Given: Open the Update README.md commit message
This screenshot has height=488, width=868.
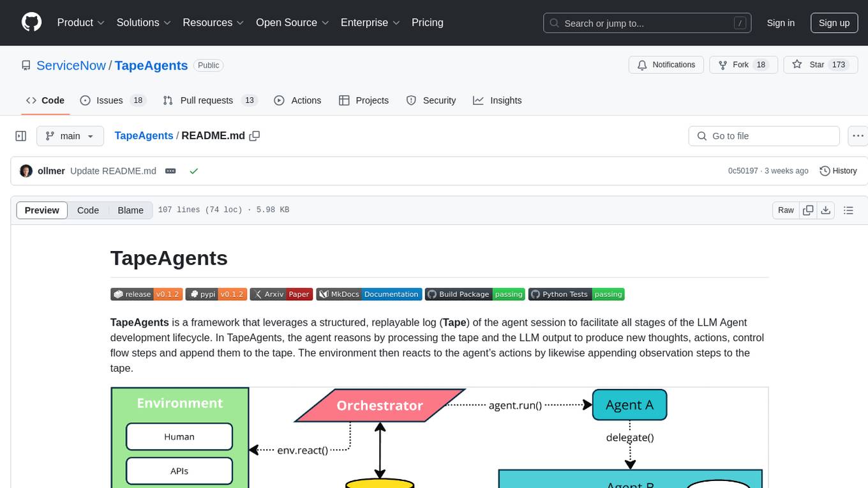Looking at the screenshot, I should (x=113, y=171).
